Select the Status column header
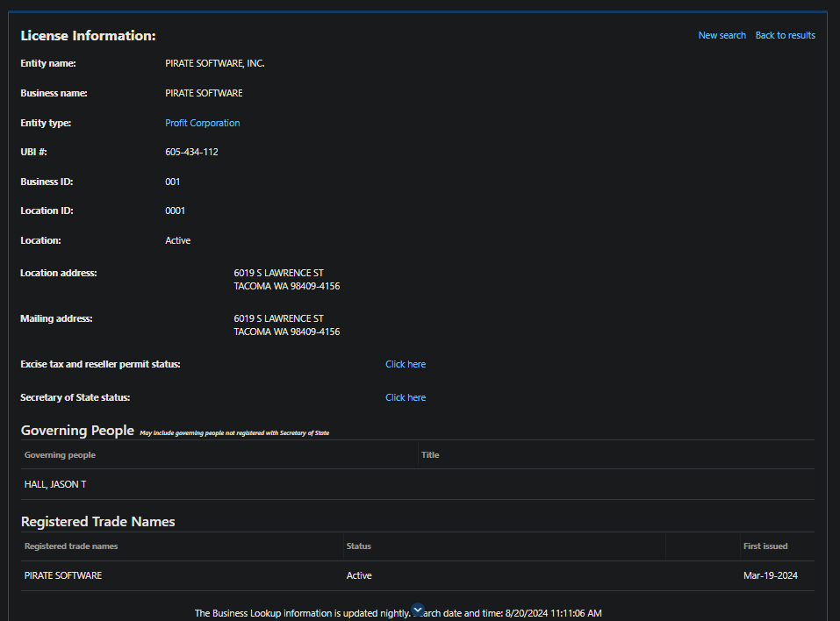 (x=359, y=546)
